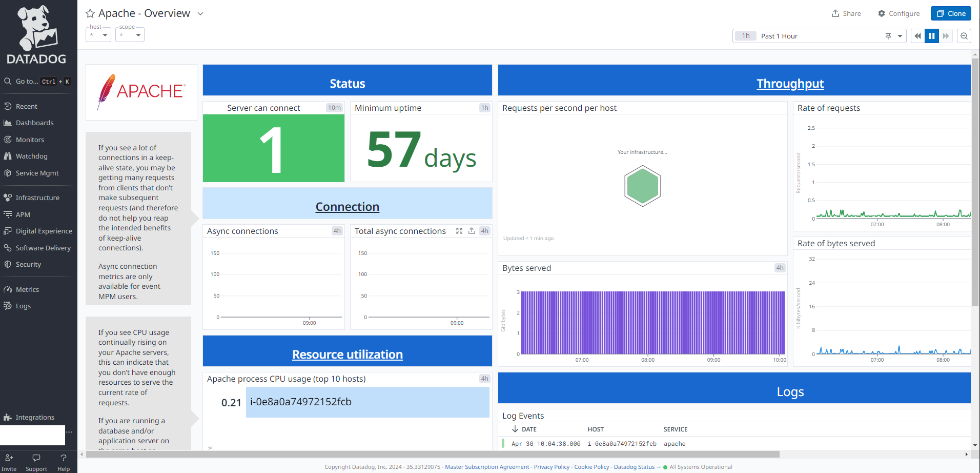
Task: Open Dashboards in the sidebar
Action: point(34,123)
